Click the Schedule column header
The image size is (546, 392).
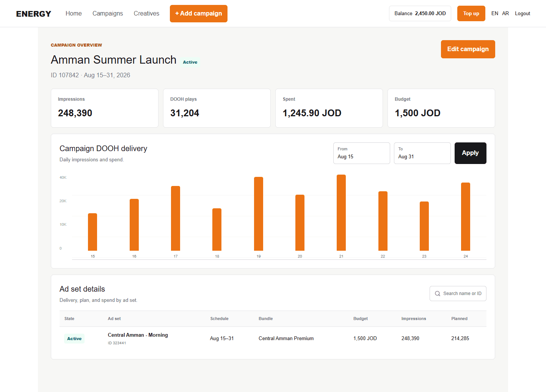[x=220, y=319]
